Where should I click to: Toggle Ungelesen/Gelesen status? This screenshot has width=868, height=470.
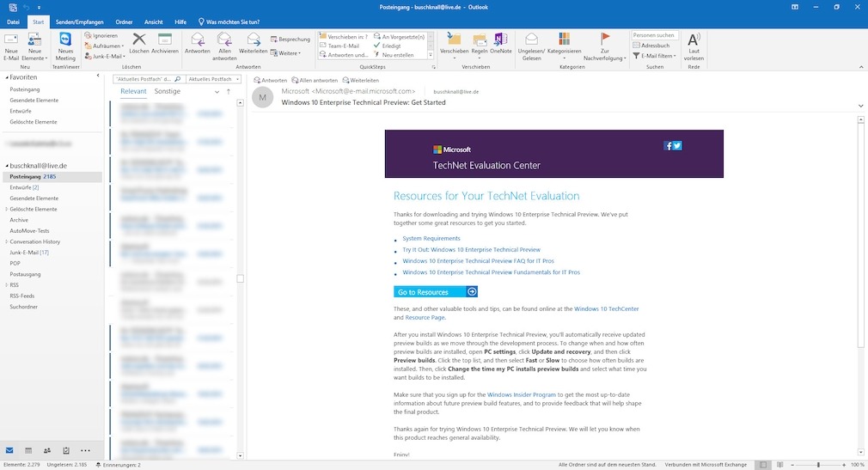click(x=532, y=45)
